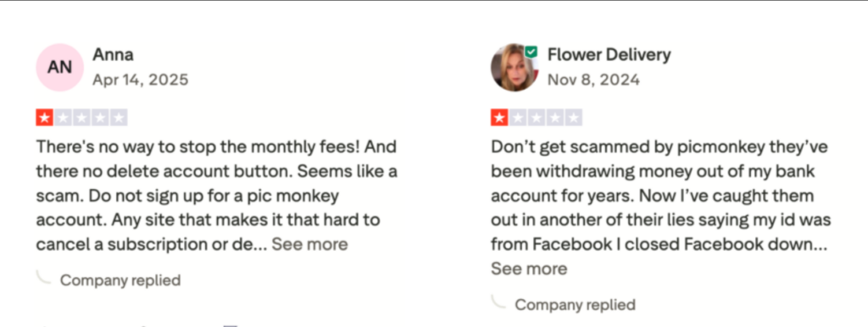Click reply arrow icon under Anna's review
The height and width of the screenshot is (327, 868).
44,277
